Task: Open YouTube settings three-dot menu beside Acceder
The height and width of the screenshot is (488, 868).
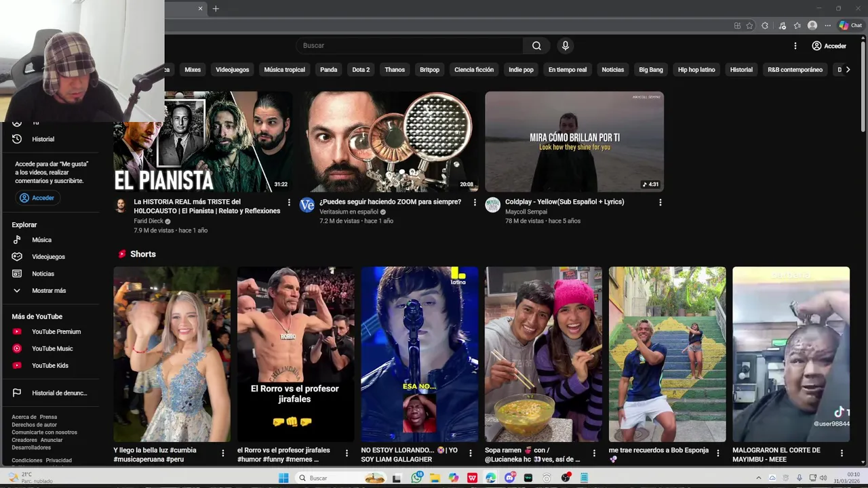Action: pyautogui.click(x=795, y=45)
